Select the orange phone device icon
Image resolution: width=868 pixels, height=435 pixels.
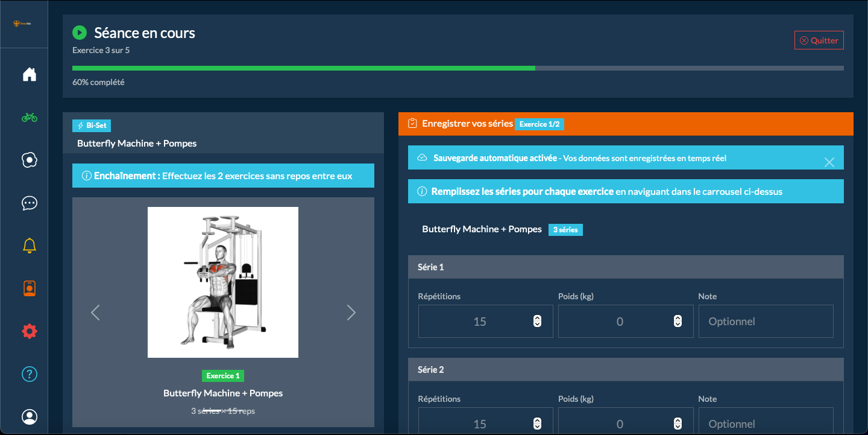coord(30,288)
